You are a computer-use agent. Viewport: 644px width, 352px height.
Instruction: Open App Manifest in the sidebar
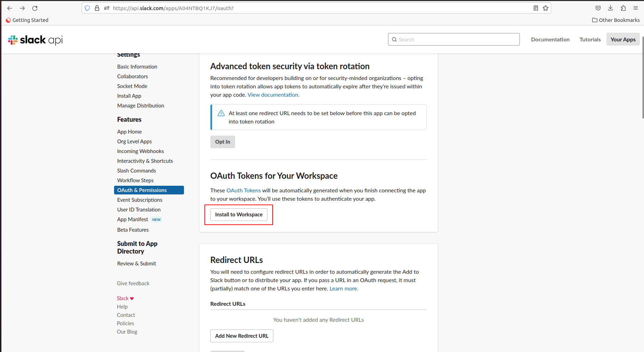click(132, 219)
